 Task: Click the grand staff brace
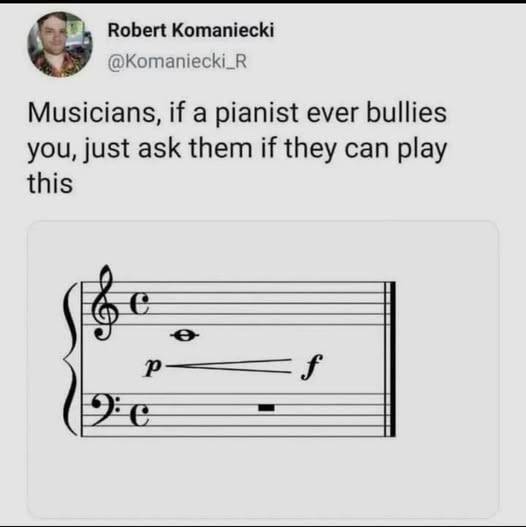coord(70,359)
